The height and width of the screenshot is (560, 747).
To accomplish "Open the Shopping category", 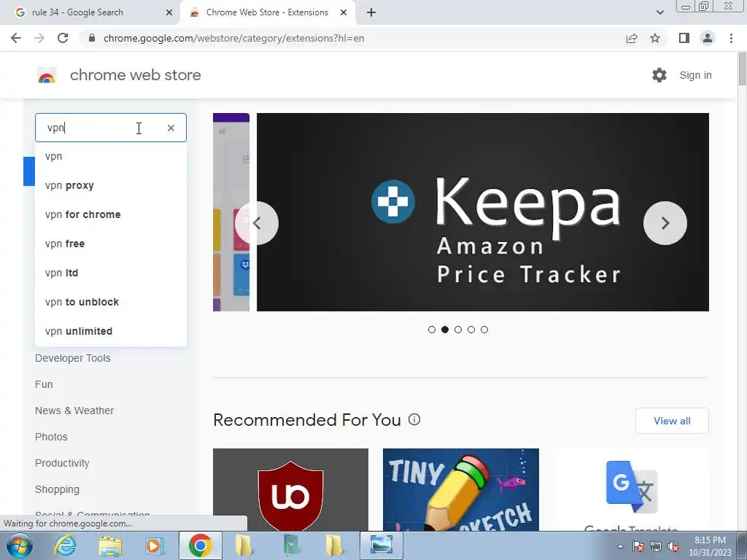I will click(57, 489).
